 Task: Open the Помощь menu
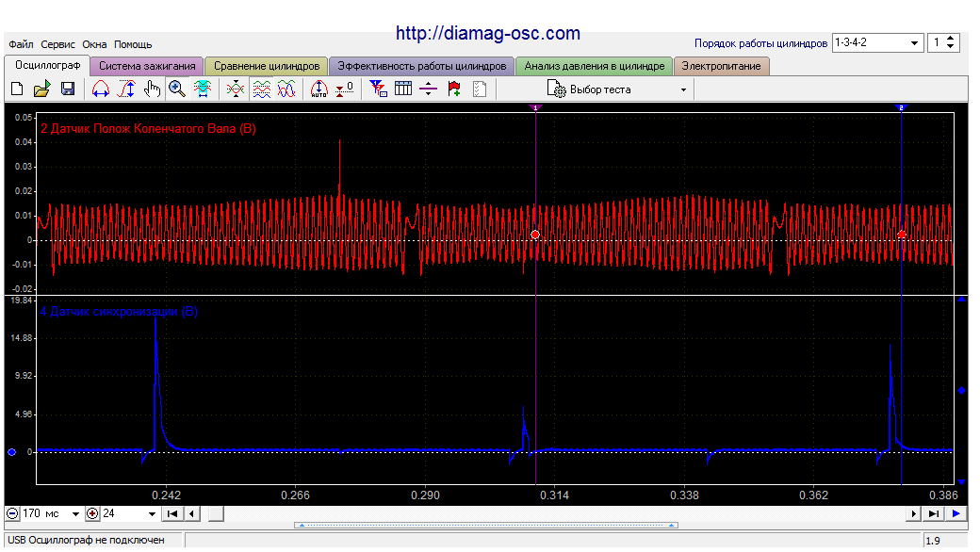tap(133, 44)
